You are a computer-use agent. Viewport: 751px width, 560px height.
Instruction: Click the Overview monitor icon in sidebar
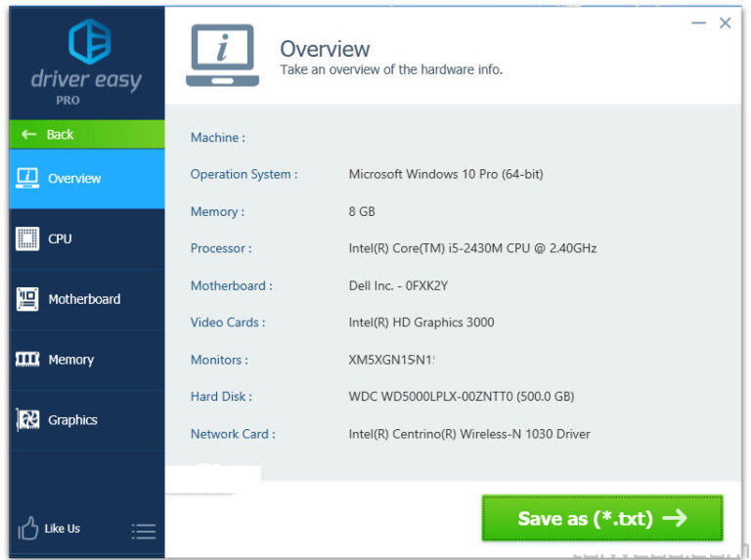(27, 178)
